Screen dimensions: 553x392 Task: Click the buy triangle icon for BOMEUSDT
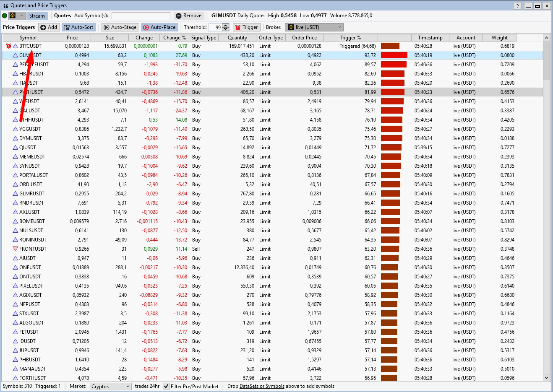16,221
